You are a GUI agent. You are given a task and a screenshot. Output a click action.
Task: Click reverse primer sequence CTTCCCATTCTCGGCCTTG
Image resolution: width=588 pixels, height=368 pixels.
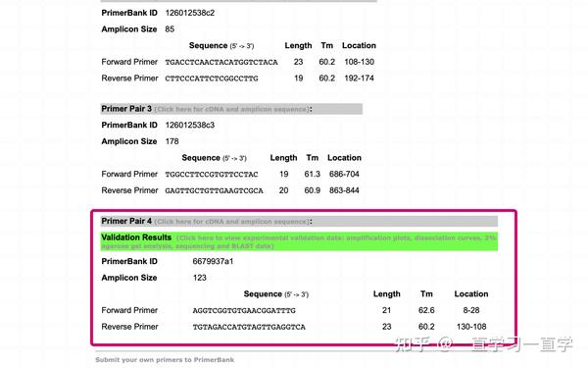[212, 79]
